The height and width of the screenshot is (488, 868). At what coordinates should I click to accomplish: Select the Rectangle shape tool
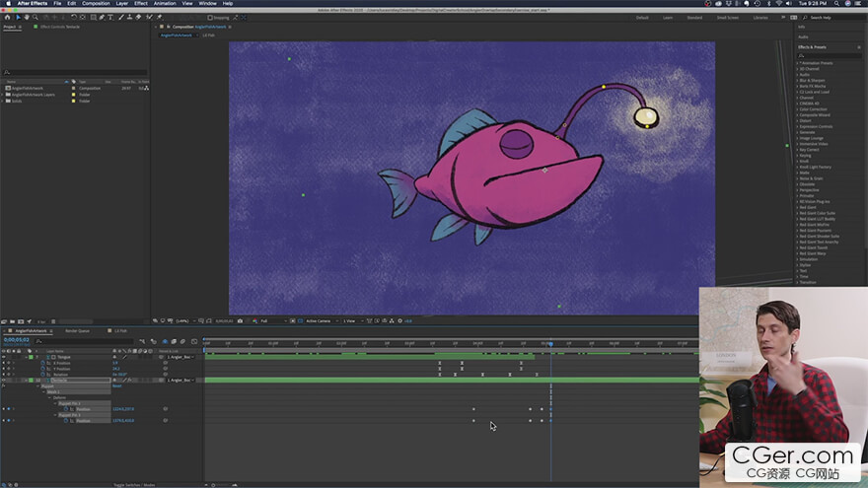(x=94, y=17)
